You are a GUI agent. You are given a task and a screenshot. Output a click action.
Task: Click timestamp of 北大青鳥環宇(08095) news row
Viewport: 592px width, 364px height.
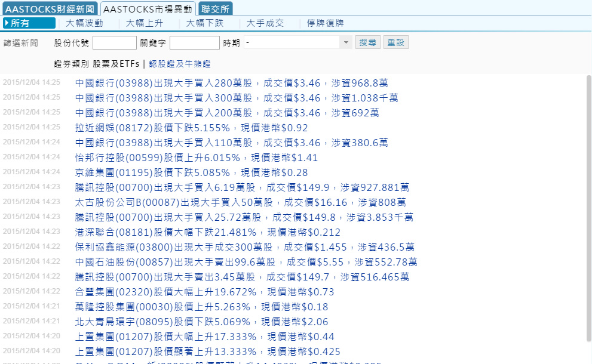31,321
